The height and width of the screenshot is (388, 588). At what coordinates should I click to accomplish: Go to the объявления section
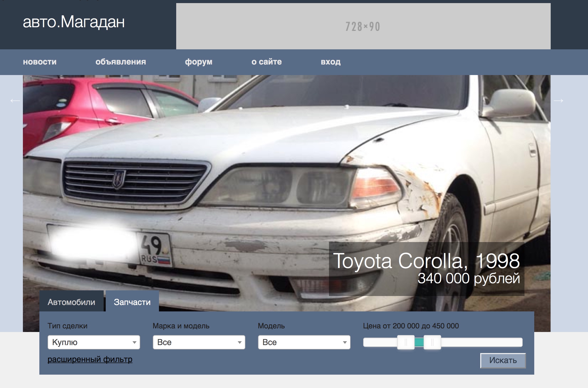[121, 62]
